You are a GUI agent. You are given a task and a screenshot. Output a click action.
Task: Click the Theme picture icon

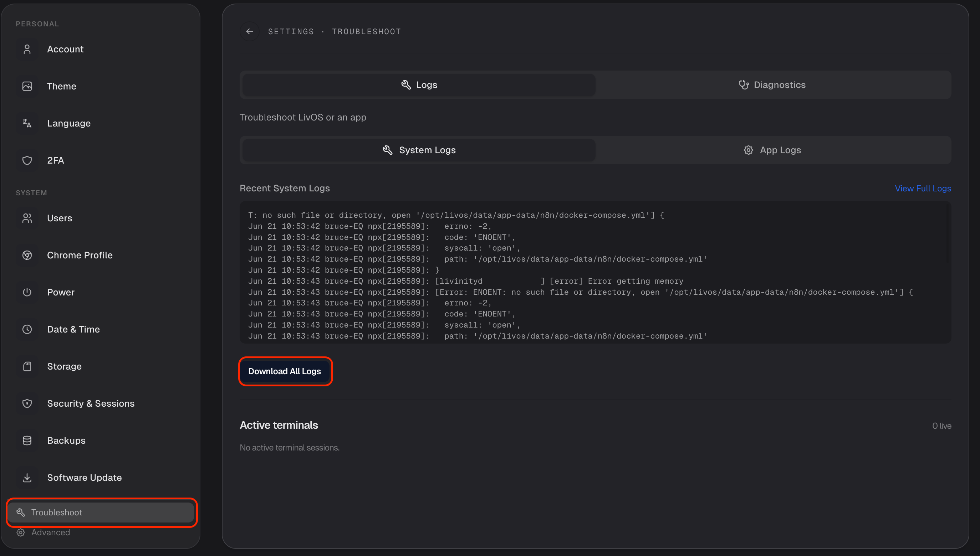27,86
